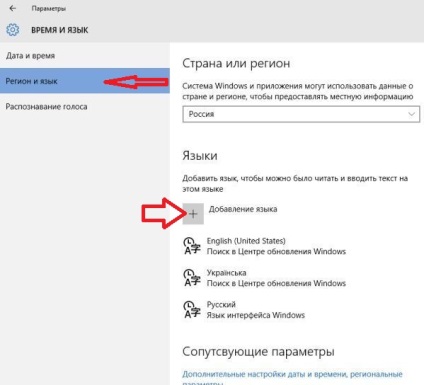Click the Страна или регион heading
424x385 pixels.
pos(236,63)
